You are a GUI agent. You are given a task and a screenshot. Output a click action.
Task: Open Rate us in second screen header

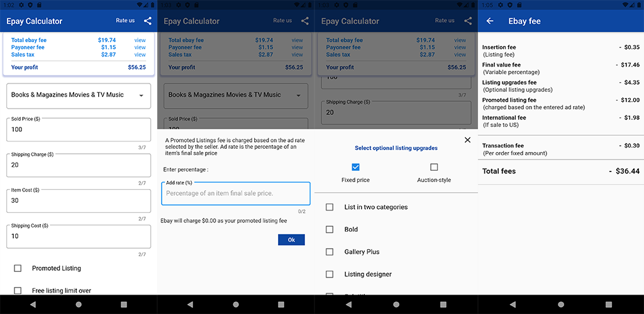pos(282,21)
